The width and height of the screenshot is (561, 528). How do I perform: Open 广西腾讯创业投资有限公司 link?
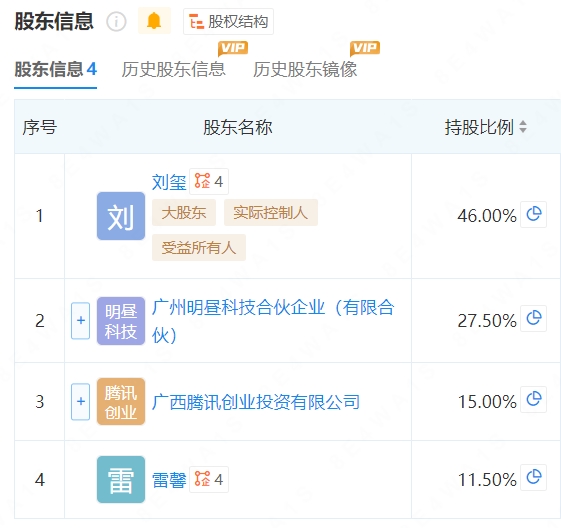[255, 402]
